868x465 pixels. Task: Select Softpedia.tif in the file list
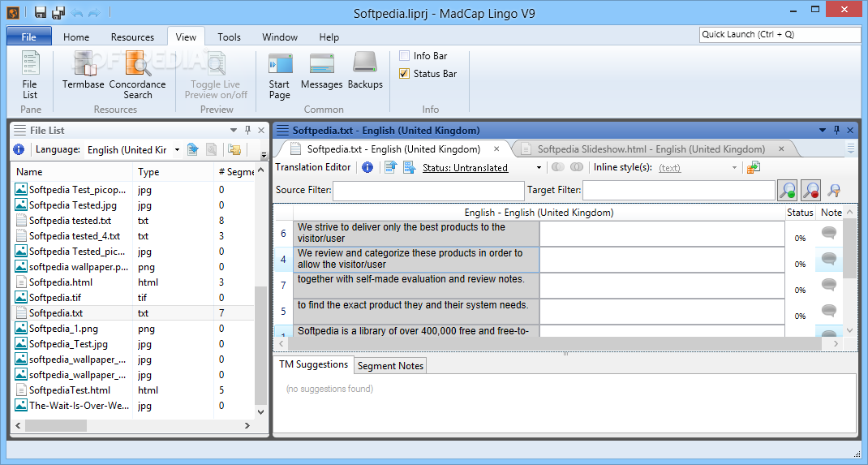coord(132,297)
